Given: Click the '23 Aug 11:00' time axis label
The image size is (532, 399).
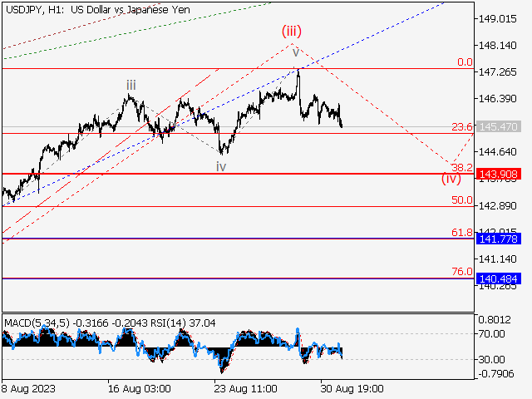Looking at the screenshot, I should pos(246,389).
